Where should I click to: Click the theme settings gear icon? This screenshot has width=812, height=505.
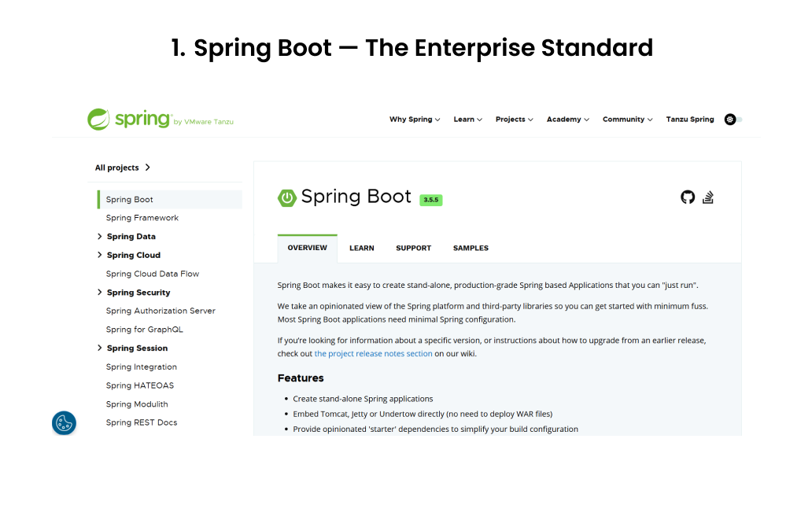730,119
